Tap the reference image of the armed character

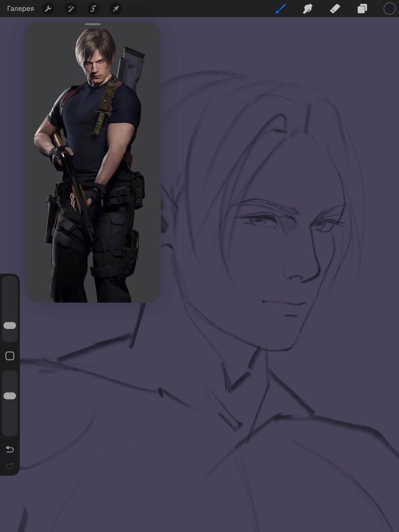pos(93,162)
